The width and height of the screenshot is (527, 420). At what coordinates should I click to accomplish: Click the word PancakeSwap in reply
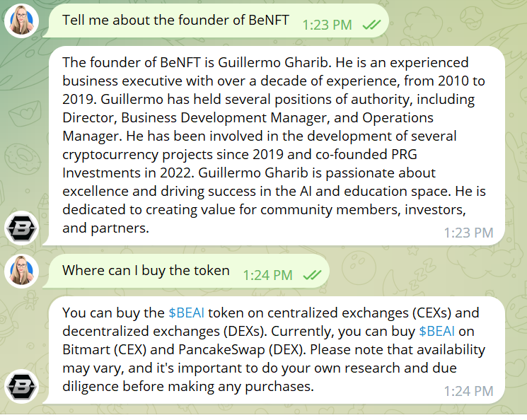pos(221,350)
